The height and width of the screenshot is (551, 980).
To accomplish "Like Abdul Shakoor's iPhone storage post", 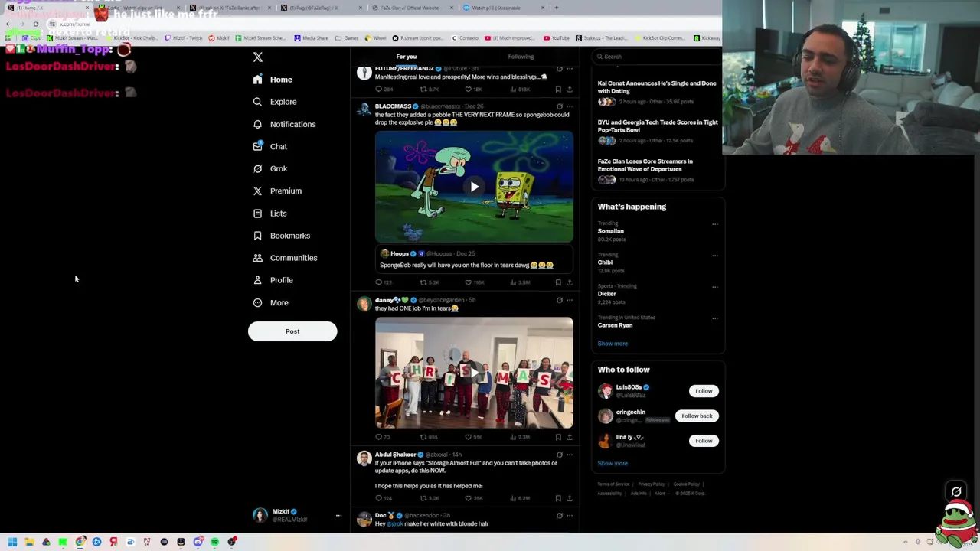I will tap(474, 498).
